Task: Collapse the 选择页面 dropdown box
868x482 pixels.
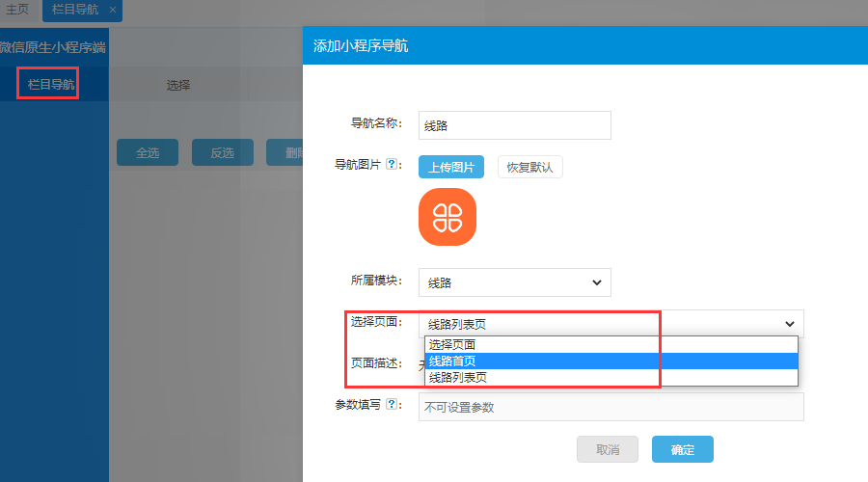Action: 610,324
